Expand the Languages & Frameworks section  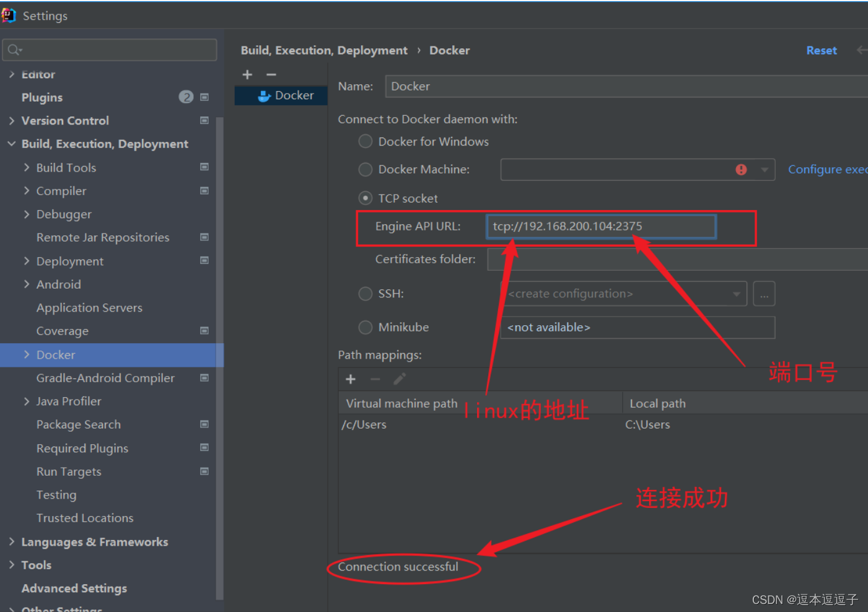11,541
